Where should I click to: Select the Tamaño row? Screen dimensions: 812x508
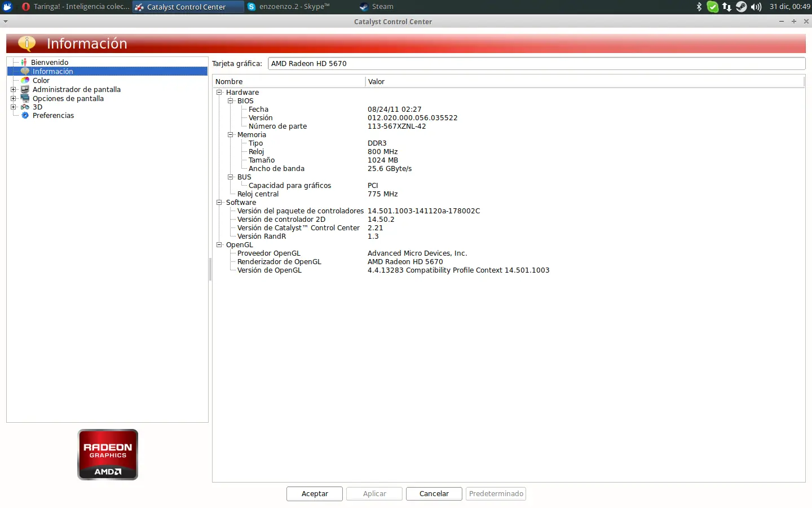pos(507,160)
